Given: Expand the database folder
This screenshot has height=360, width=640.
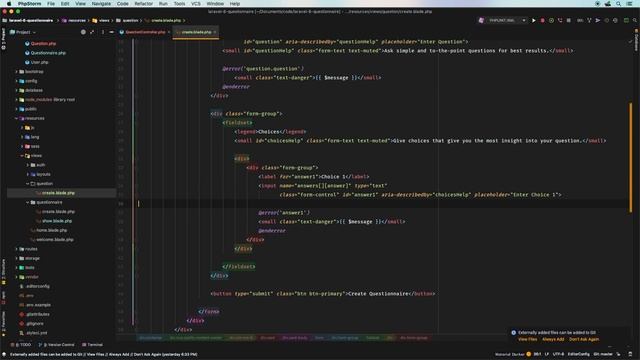Looking at the screenshot, I should pos(17,90).
